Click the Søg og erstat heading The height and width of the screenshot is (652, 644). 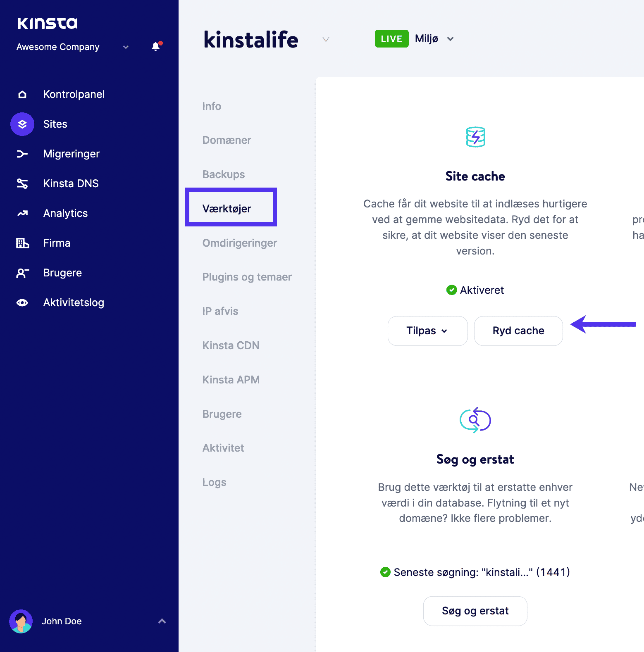click(x=475, y=459)
